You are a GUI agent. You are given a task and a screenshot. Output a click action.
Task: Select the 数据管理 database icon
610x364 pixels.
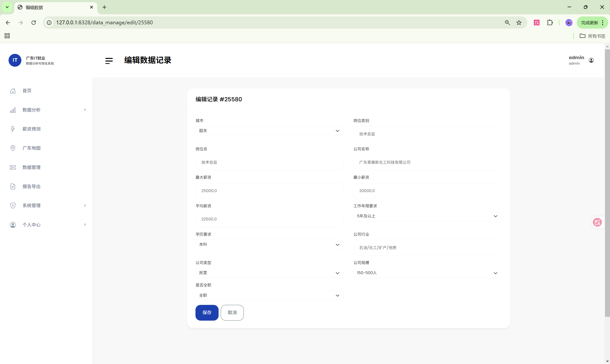[x=13, y=167]
